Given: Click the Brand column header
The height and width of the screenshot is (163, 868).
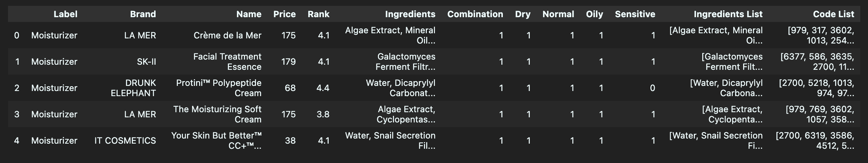Looking at the screenshot, I should click(x=143, y=14).
